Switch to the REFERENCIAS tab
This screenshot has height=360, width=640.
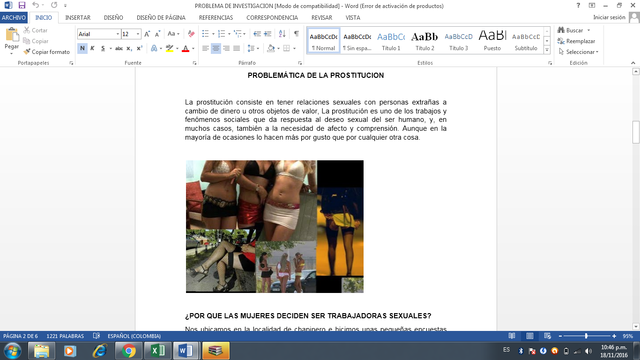216,18
